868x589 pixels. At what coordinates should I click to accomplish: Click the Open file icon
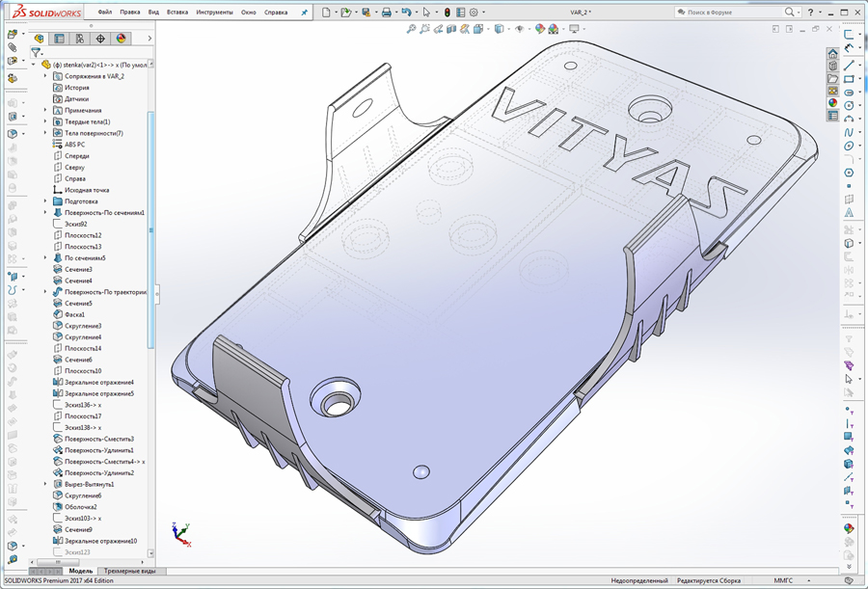346,13
